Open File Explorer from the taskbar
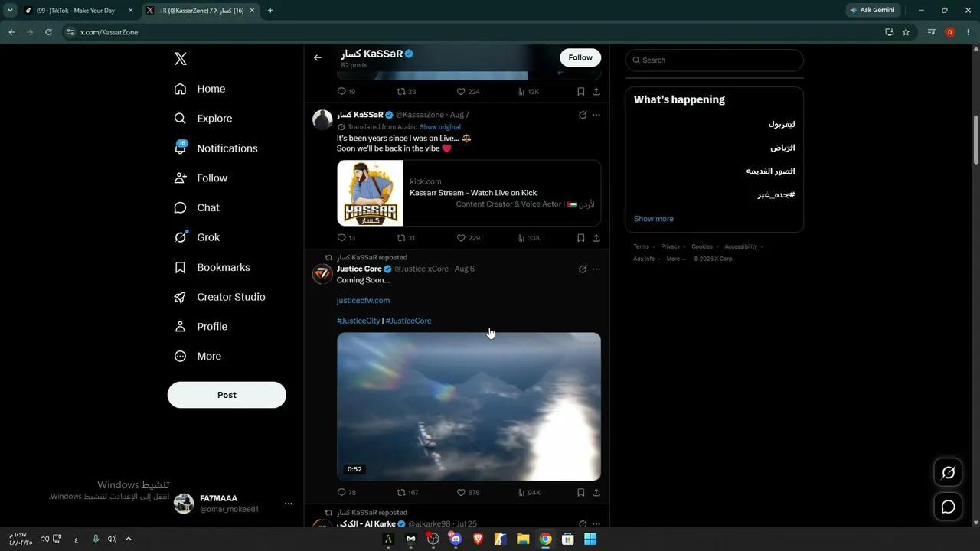This screenshot has height=551, width=980. pos(523,539)
